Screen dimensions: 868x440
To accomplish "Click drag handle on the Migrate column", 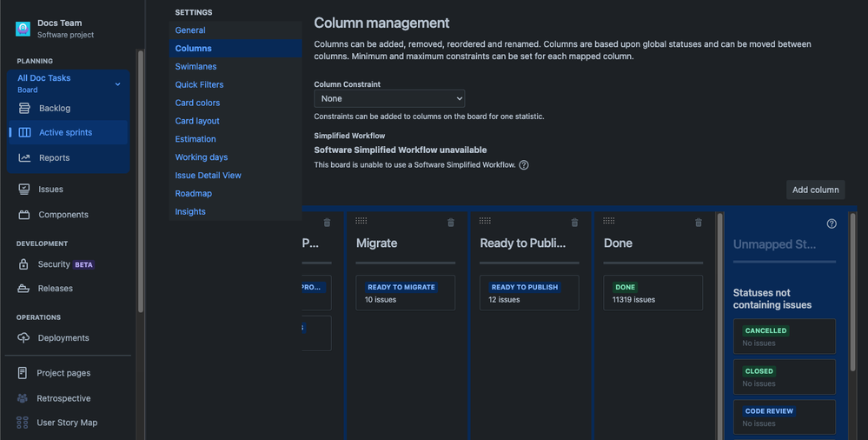I will (361, 221).
